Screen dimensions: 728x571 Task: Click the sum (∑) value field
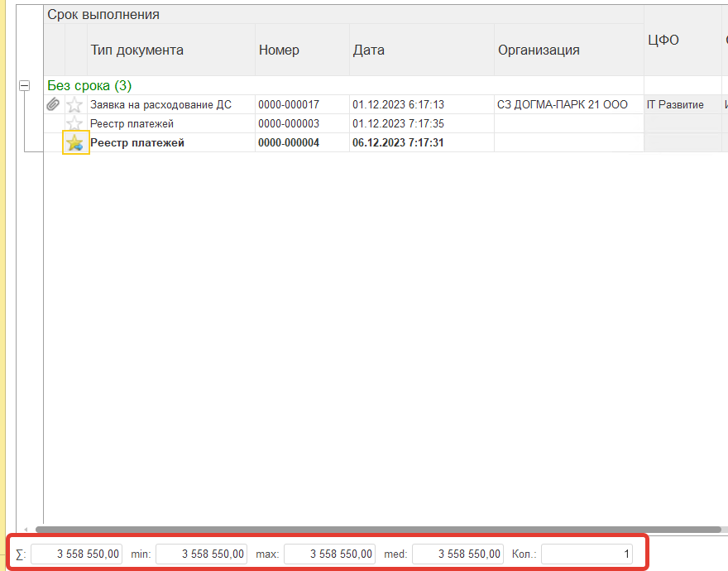tap(77, 554)
